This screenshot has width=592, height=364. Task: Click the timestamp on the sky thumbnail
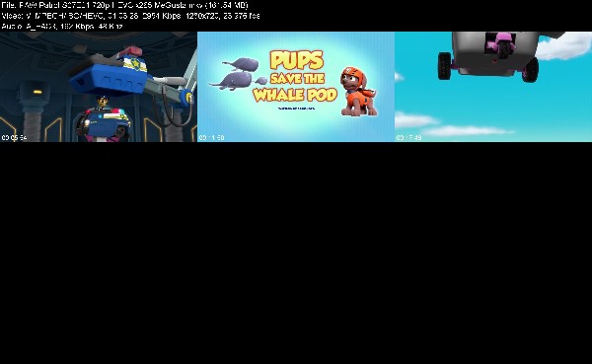tap(408, 138)
